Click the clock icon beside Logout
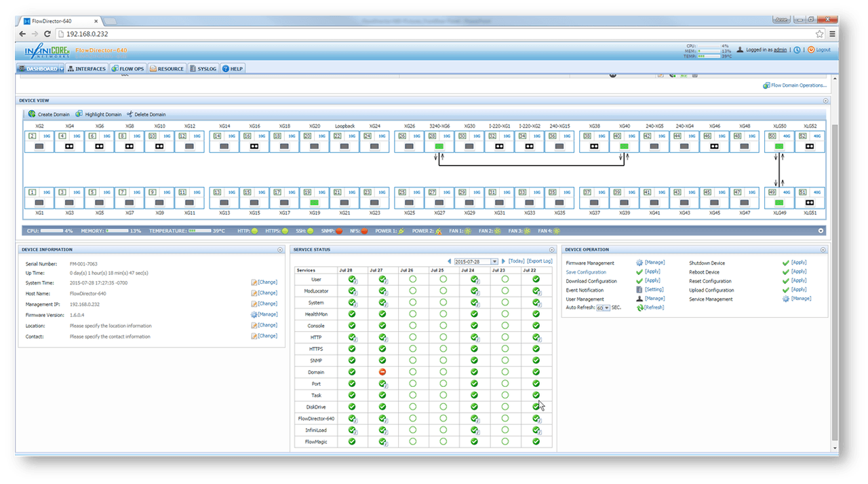Viewport: 868px width, 484px height. 797,50
